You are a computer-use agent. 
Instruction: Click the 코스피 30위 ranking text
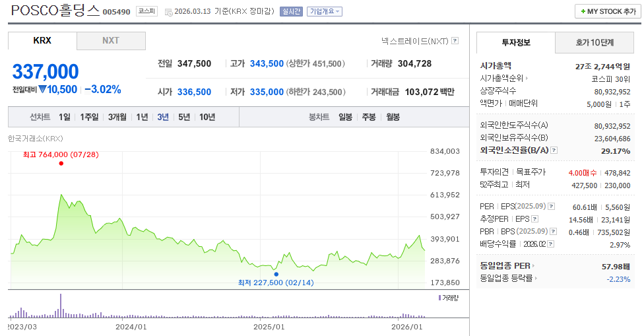[611, 79]
